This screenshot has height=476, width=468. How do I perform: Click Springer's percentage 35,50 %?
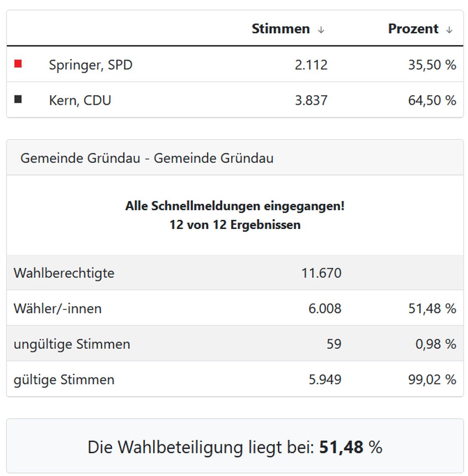point(432,65)
